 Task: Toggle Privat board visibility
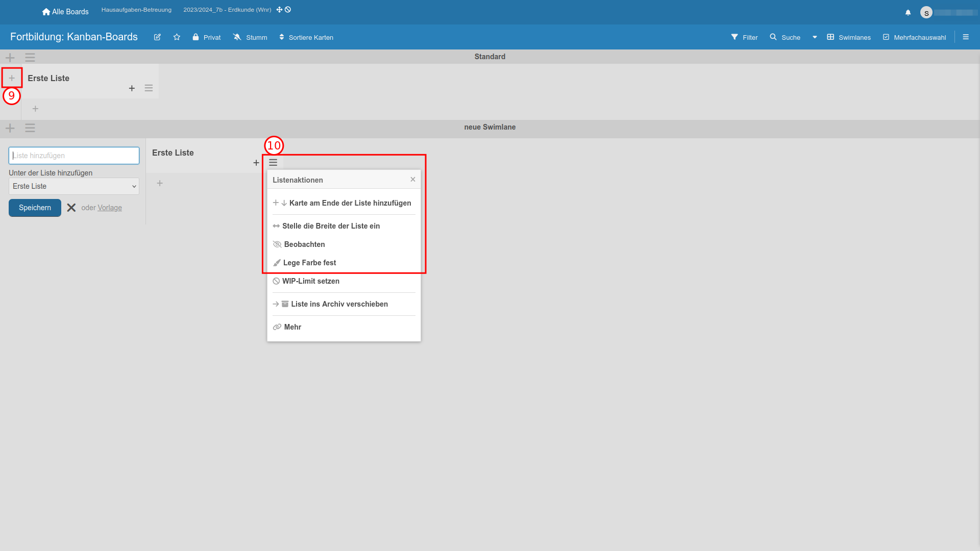(207, 37)
